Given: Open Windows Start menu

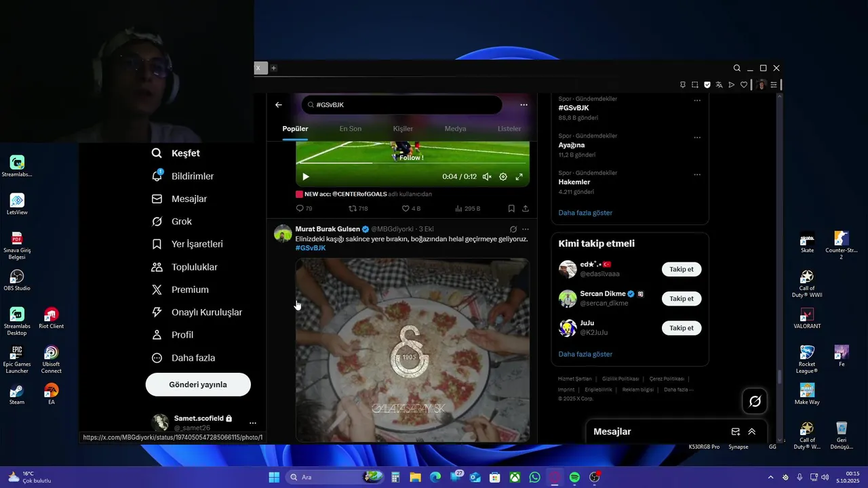Looking at the screenshot, I should click(274, 477).
